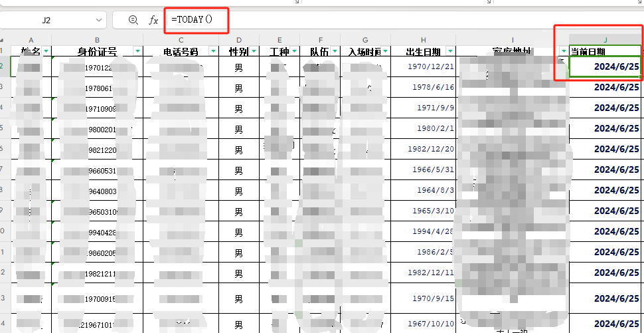Select column B header
This screenshot has height=333, width=644.
(98, 40)
